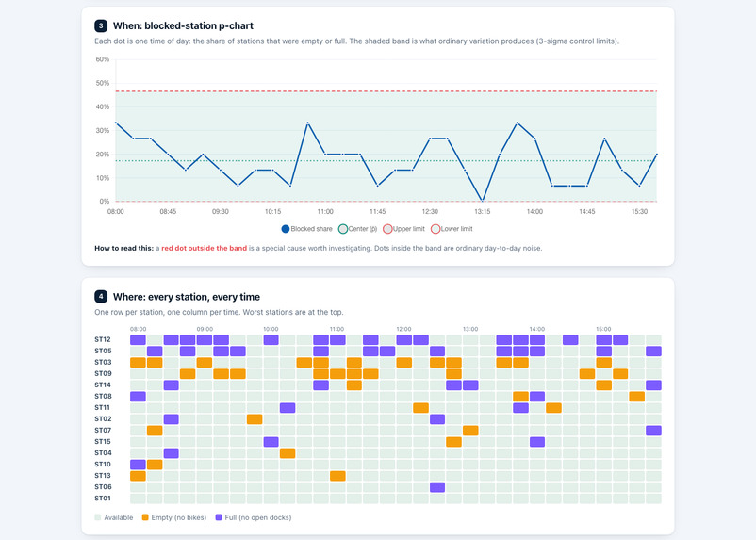
Task: Click the ST13 row label
Action: point(103,476)
